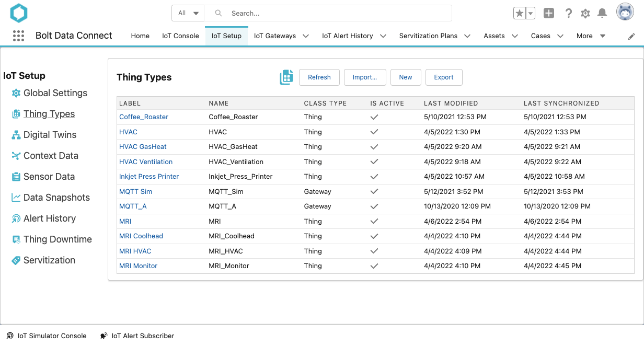Open the MQTT Sim link
Image resolution: width=644 pixels, height=346 pixels.
point(135,192)
